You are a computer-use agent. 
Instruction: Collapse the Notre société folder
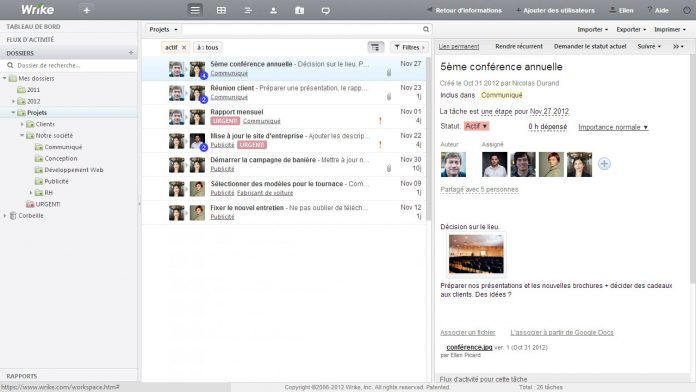pyautogui.click(x=22, y=135)
